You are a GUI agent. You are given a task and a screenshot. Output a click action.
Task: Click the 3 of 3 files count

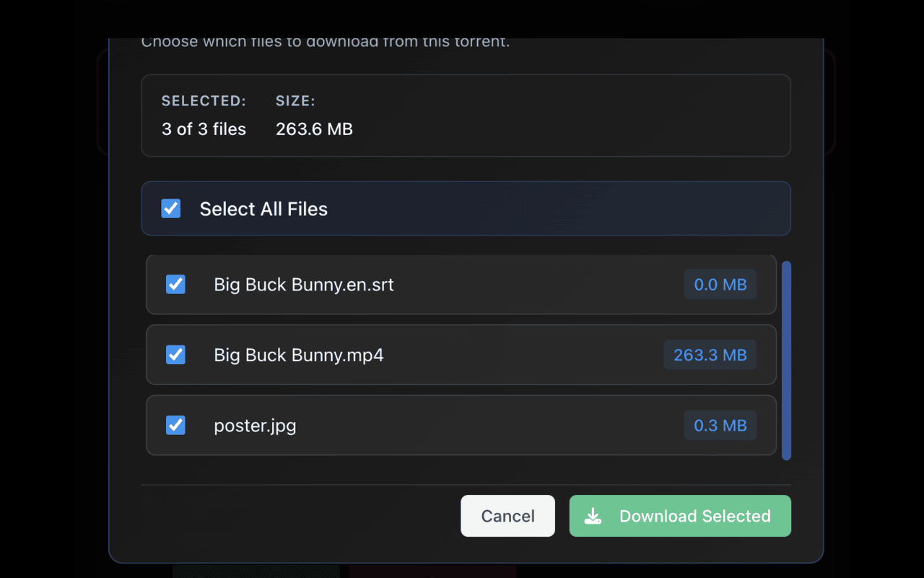pos(204,129)
